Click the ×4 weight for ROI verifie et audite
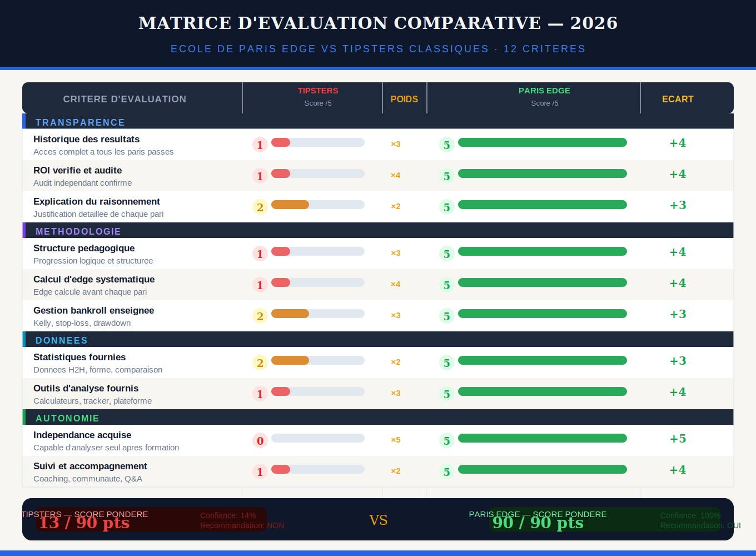This screenshot has height=556, width=756. [396, 175]
